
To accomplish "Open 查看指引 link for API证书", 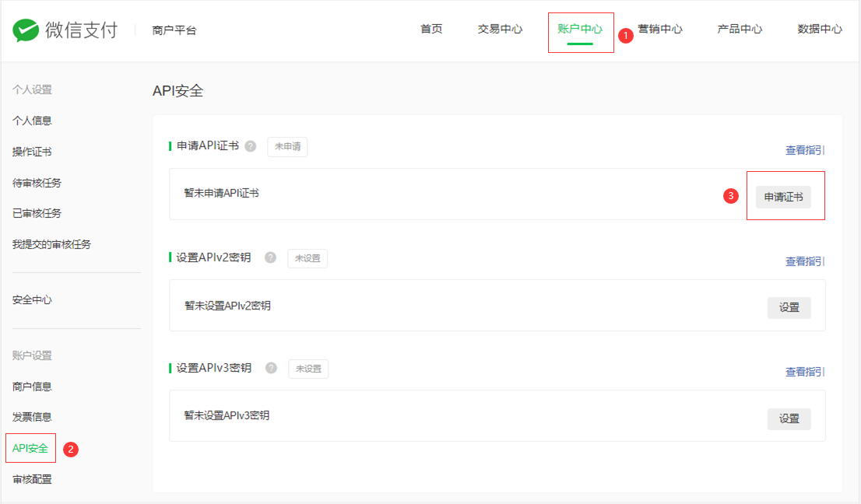I will (805, 150).
